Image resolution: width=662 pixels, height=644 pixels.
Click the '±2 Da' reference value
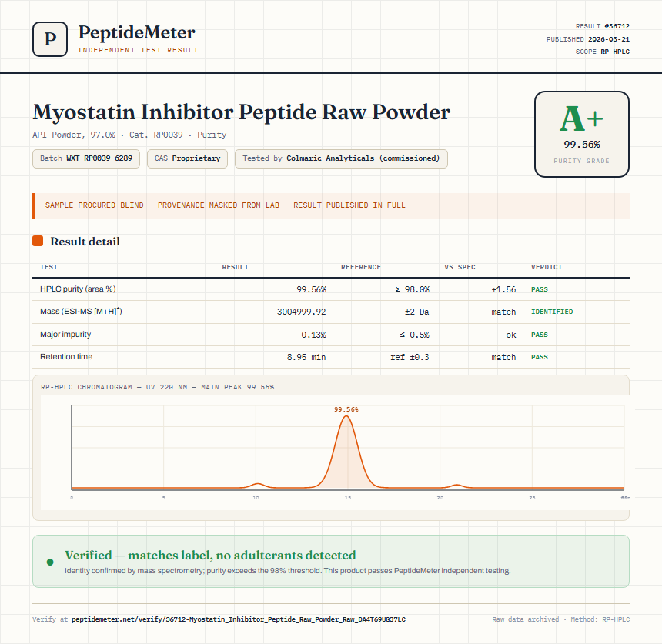click(x=416, y=312)
